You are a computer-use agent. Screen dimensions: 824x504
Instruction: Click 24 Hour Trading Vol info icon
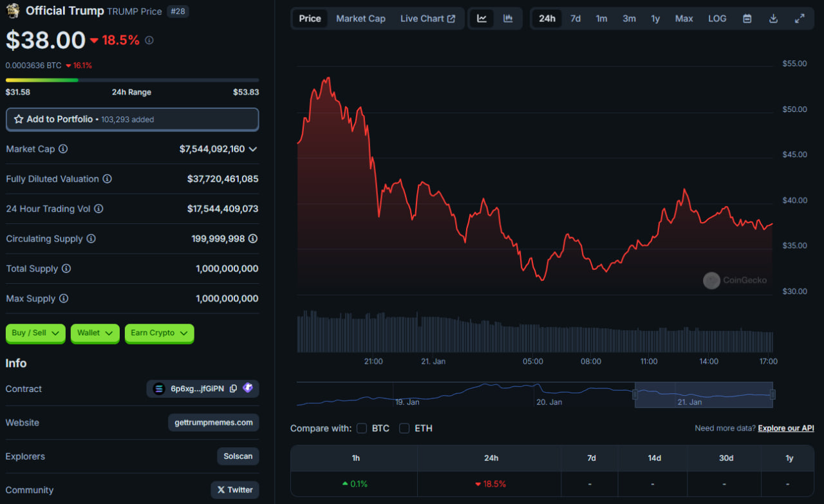coord(98,209)
